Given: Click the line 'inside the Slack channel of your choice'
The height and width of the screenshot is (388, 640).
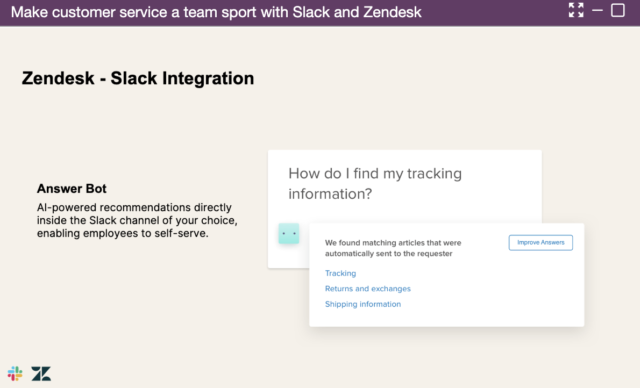Looking at the screenshot, I should [x=137, y=220].
